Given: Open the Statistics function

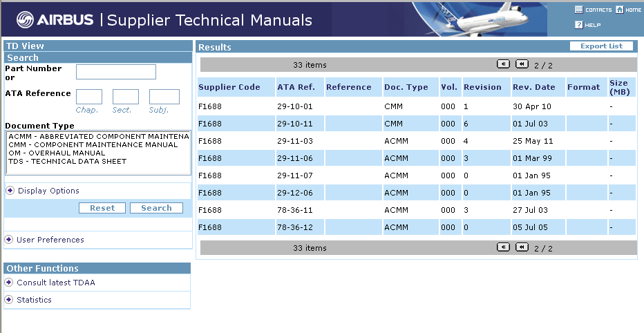Looking at the screenshot, I should [34, 300].
